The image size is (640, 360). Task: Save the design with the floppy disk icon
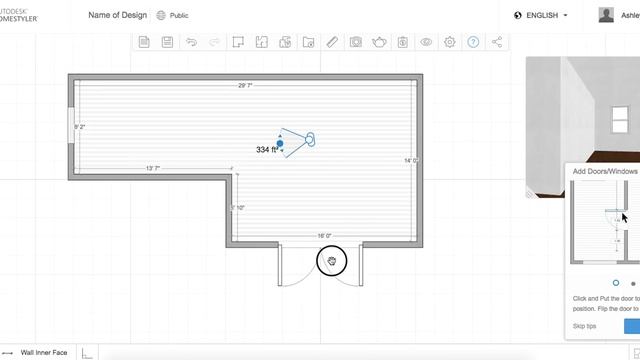coord(167,42)
